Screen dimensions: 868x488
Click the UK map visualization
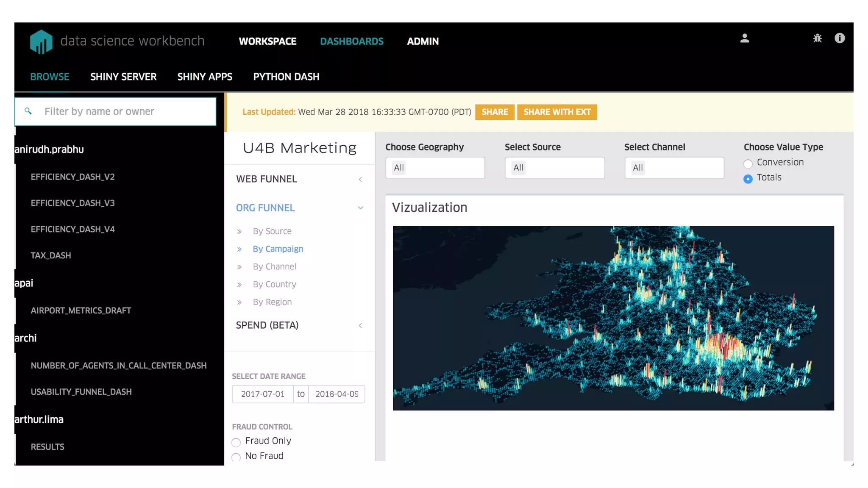[613, 318]
